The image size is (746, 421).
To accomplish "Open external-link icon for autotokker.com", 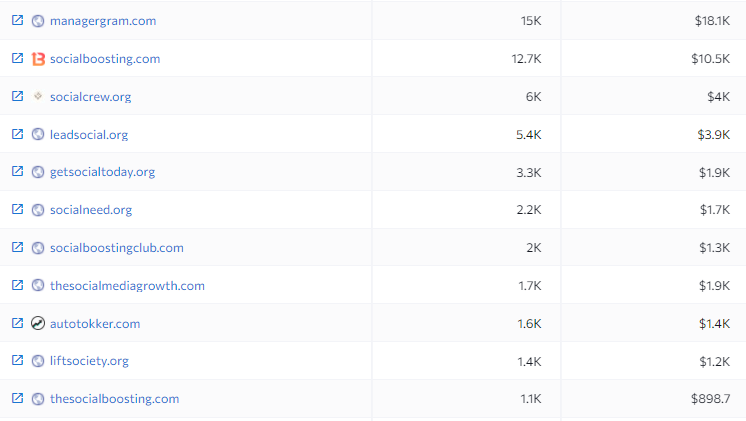I will coord(17,323).
